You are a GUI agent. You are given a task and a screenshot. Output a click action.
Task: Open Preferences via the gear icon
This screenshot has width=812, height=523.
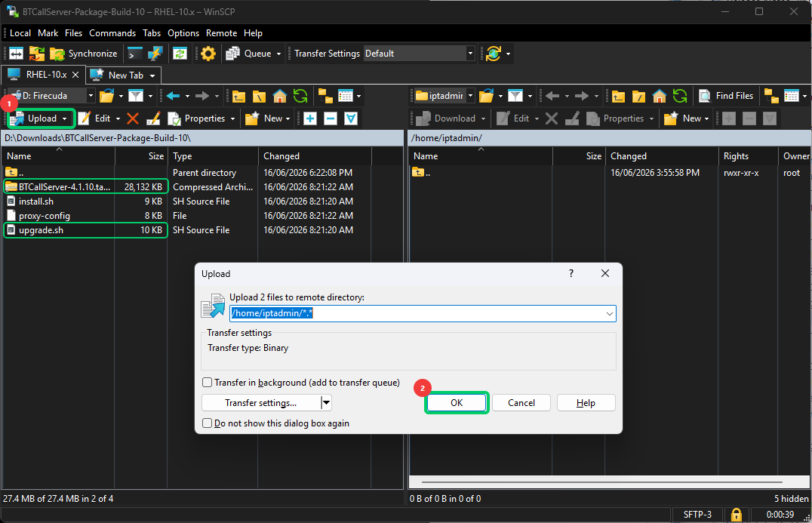point(208,54)
